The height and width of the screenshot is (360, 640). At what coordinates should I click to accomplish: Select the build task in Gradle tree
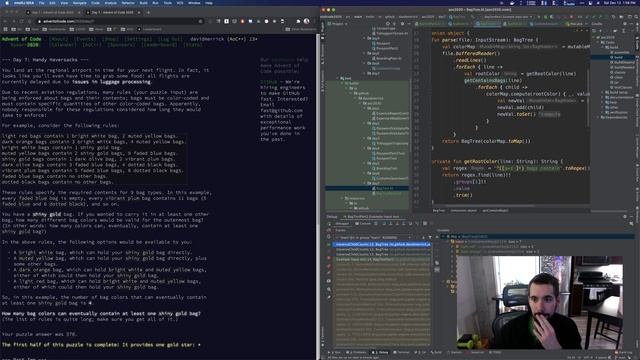pos(618,57)
